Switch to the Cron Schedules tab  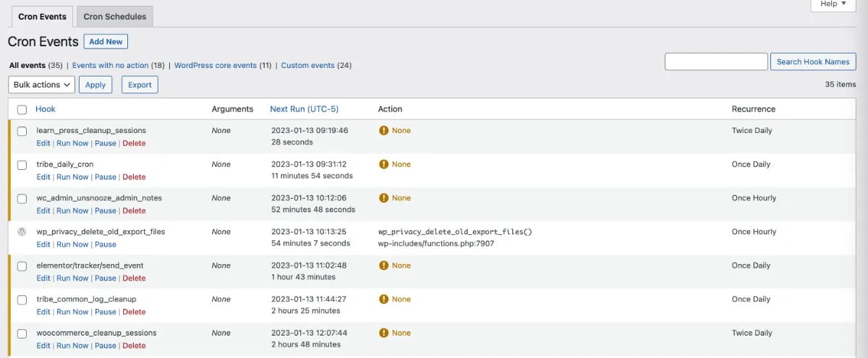tap(115, 17)
